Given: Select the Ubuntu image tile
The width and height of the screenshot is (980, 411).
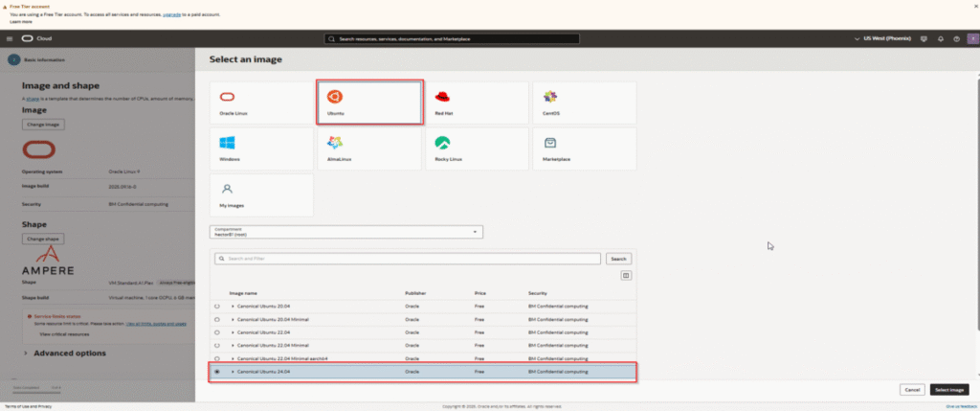Looking at the screenshot, I should (369, 103).
